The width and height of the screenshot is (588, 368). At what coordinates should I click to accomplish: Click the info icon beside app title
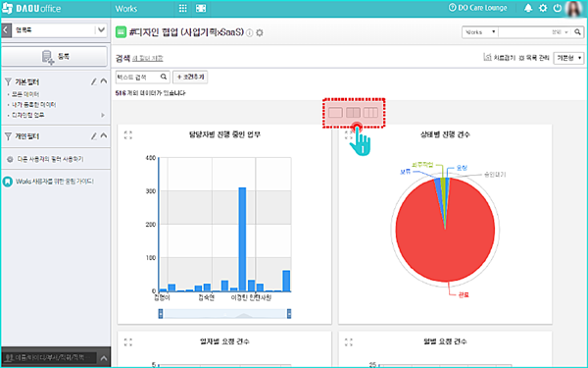point(249,33)
